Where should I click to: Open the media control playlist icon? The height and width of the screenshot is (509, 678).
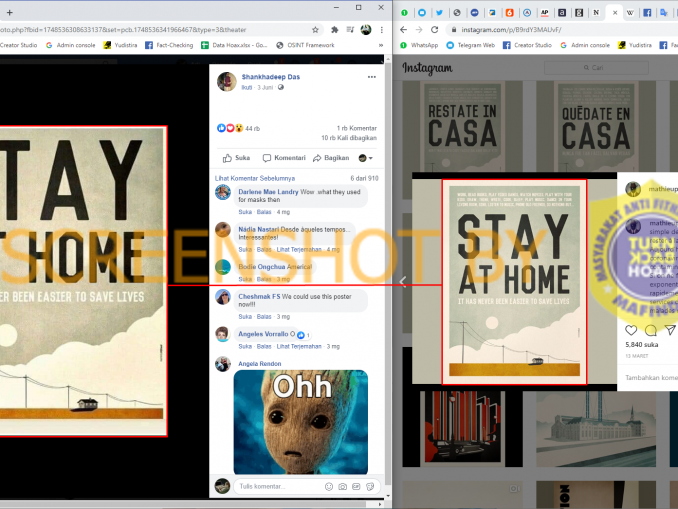click(x=350, y=30)
